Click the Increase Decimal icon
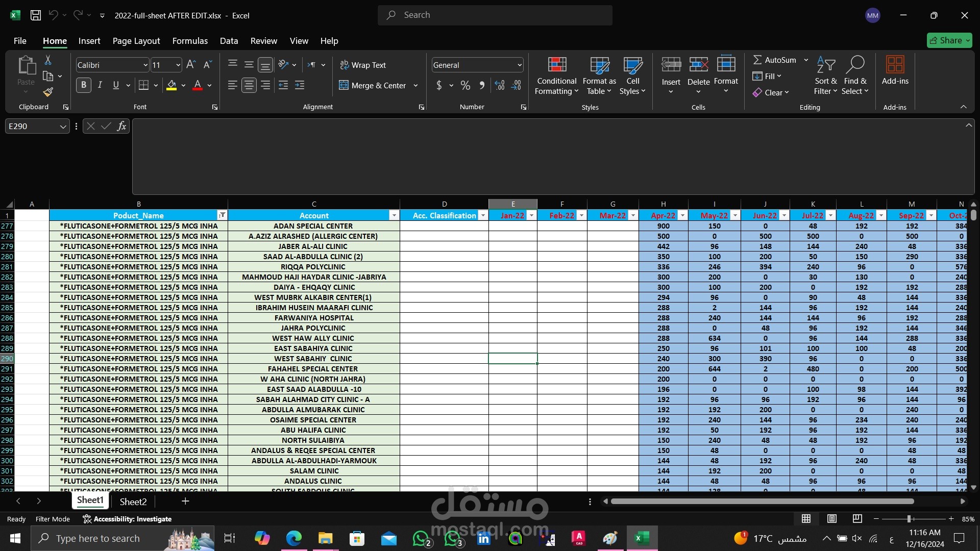 click(x=500, y=85)
